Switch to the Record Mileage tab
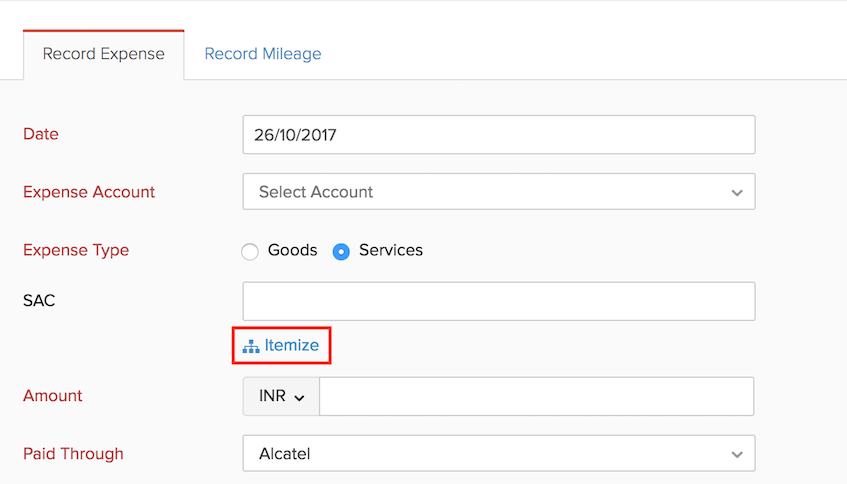 pos(263,54)
